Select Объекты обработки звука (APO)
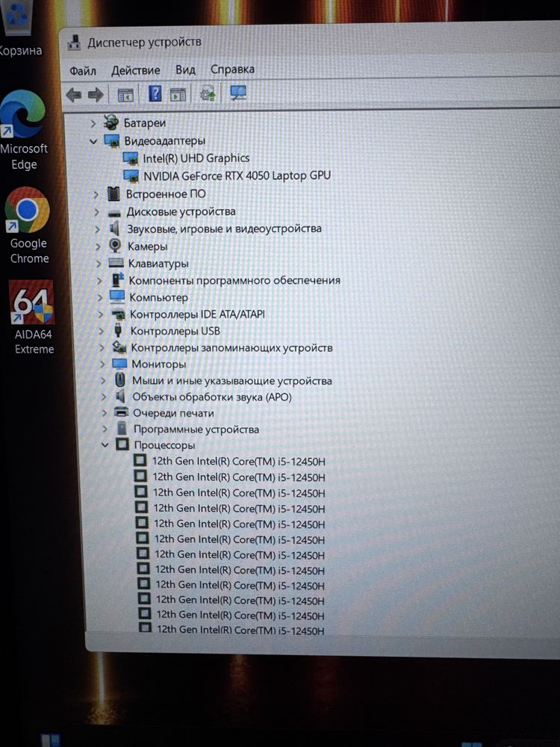 pyautogui.click(x=212, y=397)
